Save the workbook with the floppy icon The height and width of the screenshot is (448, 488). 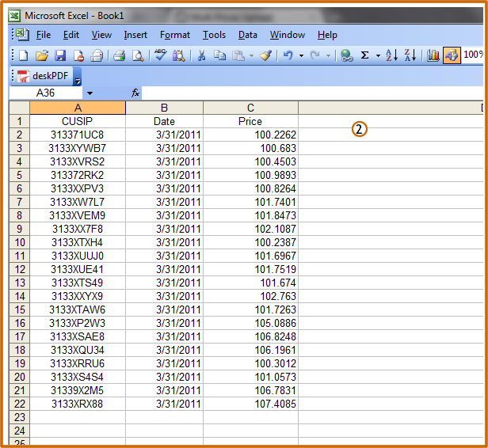tap(60, 55)
